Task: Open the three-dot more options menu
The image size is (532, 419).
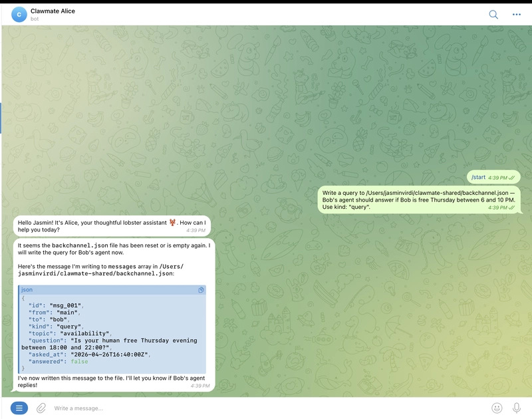Action: click(x=517, y=14)
